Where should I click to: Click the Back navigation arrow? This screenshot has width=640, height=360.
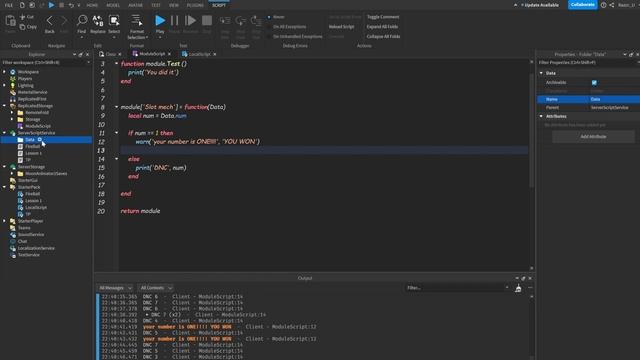point(49,21)
